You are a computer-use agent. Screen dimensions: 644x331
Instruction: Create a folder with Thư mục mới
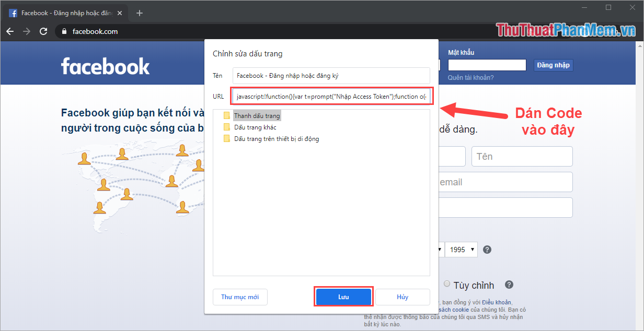(x=240, y=297)
